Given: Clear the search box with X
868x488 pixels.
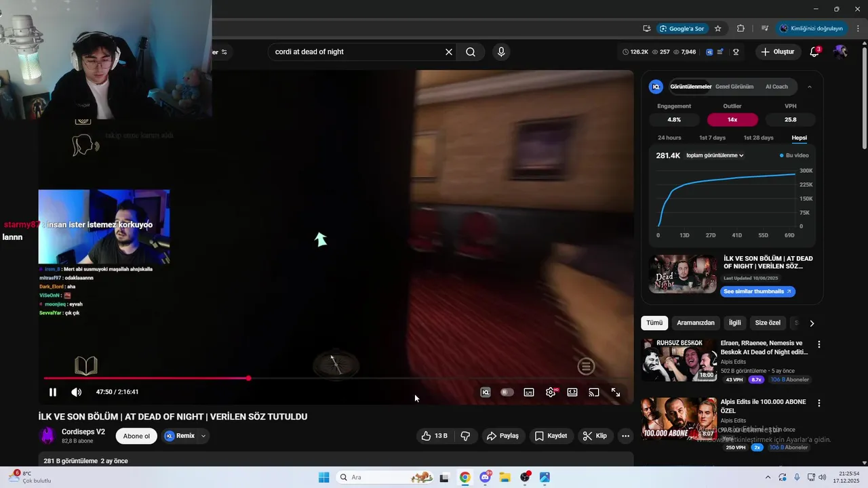Looking at the screenshot, I should 449,52.
